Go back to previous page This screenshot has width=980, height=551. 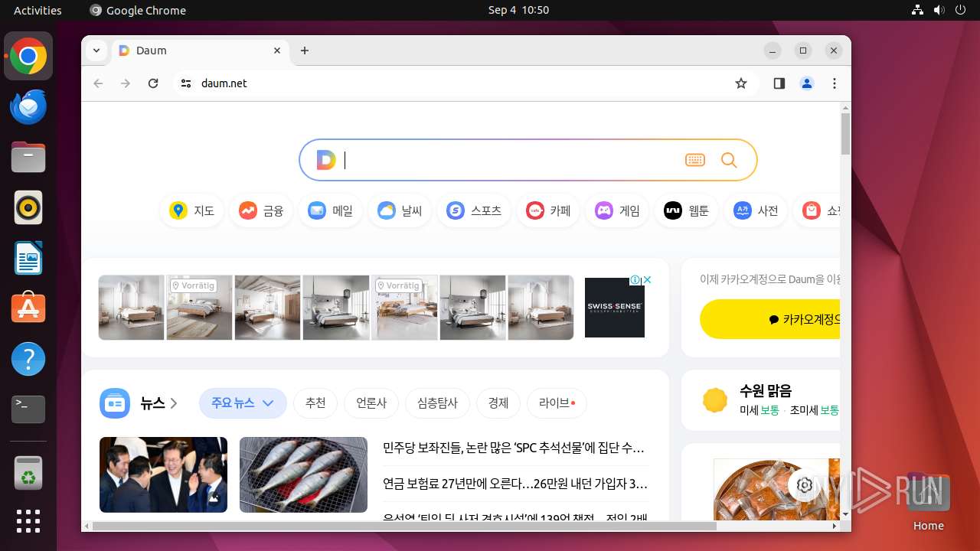98,83
